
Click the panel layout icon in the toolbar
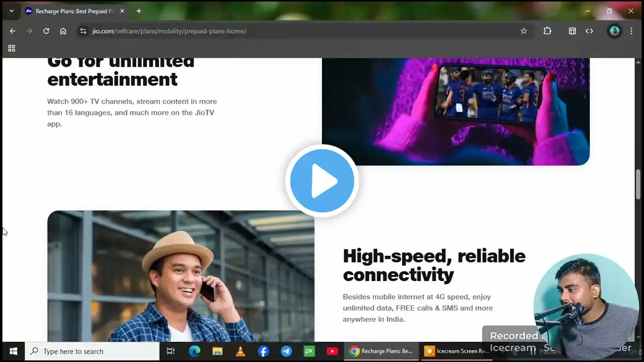[x=572, y=31]
